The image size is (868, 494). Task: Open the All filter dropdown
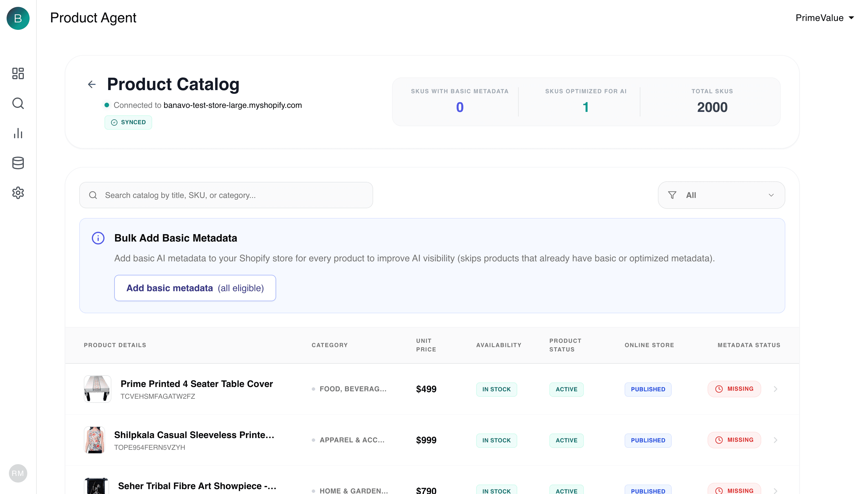721,195
